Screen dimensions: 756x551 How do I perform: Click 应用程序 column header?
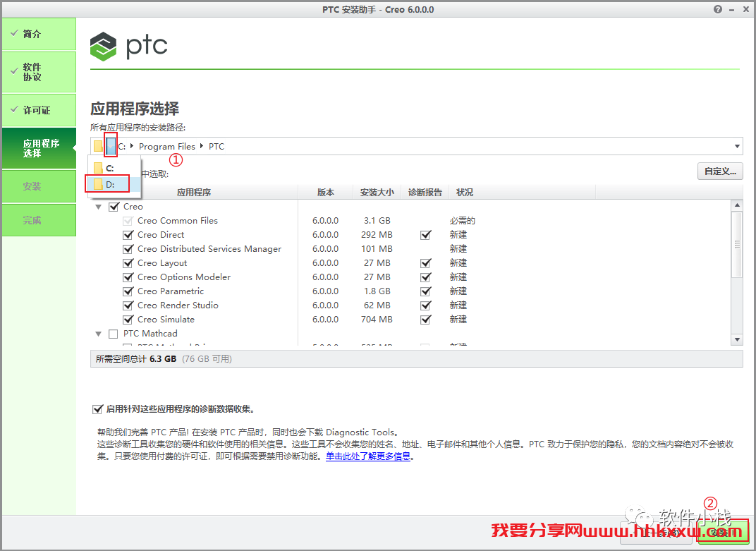[194, 192]
